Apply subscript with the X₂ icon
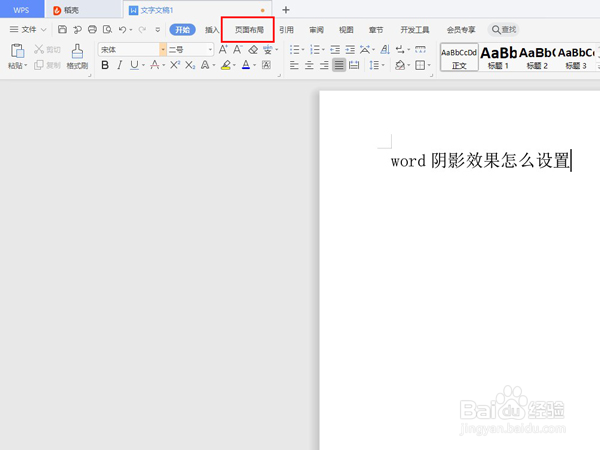 pyautogui.click(x=190, y=65)
